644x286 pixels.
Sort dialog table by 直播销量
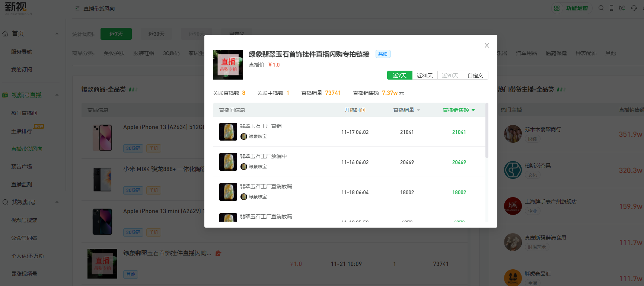tap(407, 110)
